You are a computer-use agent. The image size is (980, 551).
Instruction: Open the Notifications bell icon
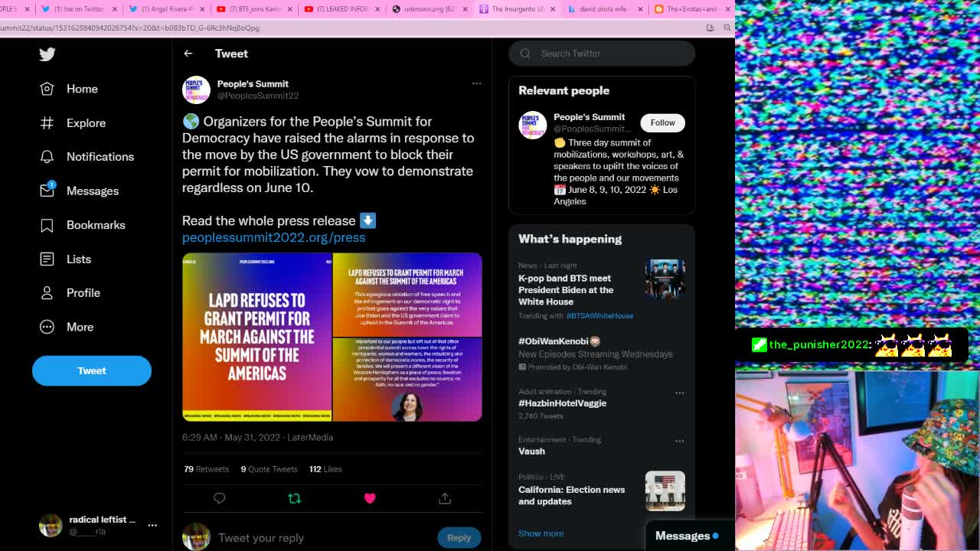(47, 156)
